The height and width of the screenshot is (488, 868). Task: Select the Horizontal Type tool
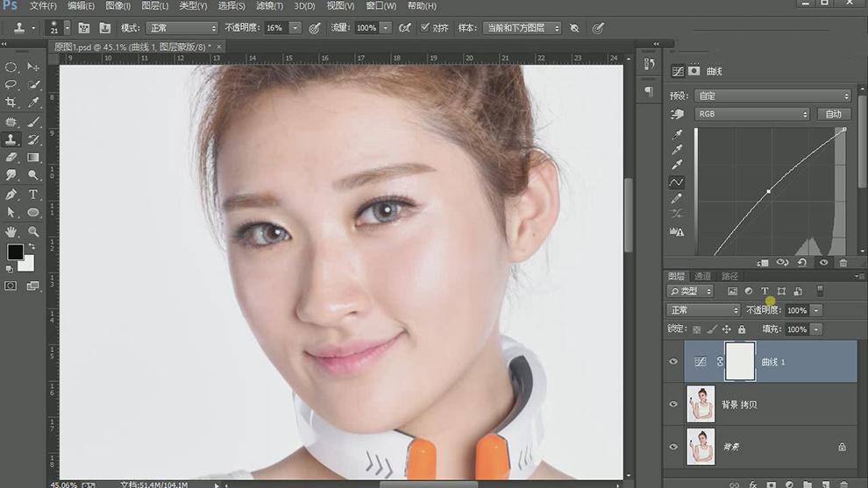pyautogui.click(x=33, y=194)
